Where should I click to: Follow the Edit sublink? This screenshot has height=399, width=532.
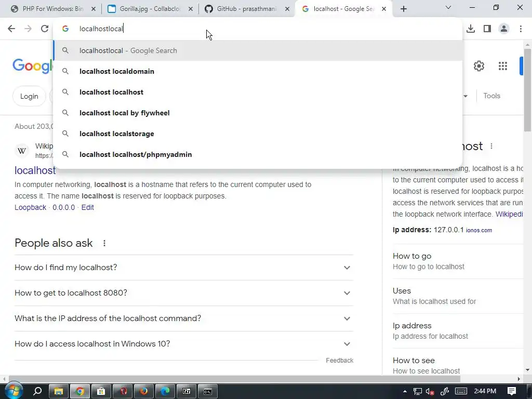pyautogui.click(x=87, y=207)
